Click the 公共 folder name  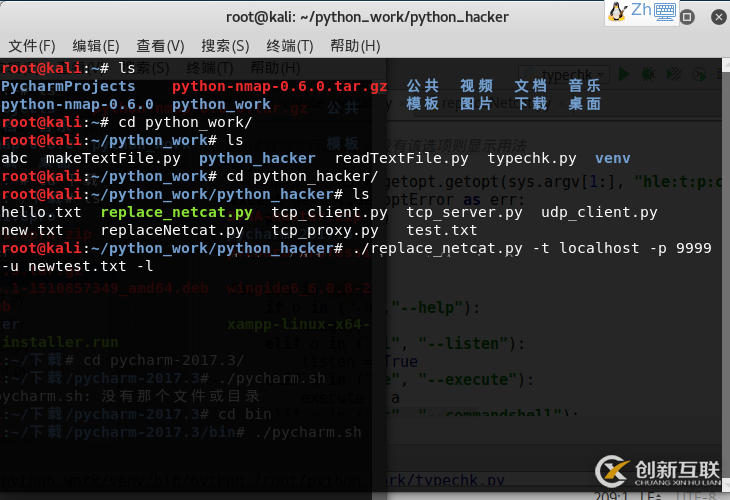(x=423, y=86)
